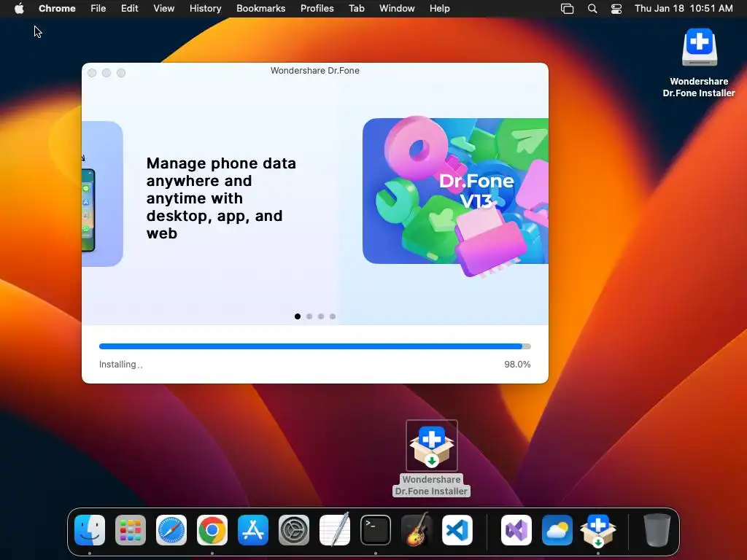
Task: Click the 98.0% progress value
Action: coord(517,365)
